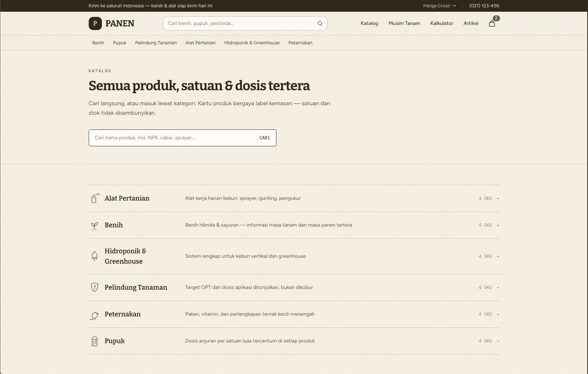Open the Katalog nav menu item
This screenshot has width=588, height=374.
coord(369,23)
